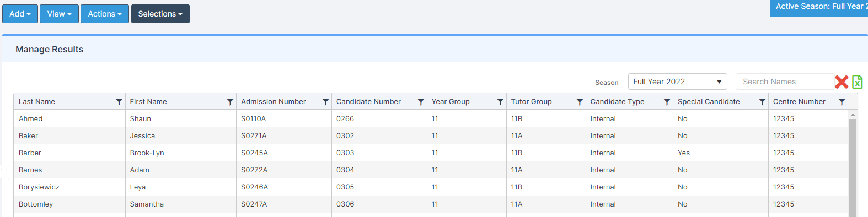Filter the Last Name column
This screenshot has width=868, height=217.
tap(119, 102)
